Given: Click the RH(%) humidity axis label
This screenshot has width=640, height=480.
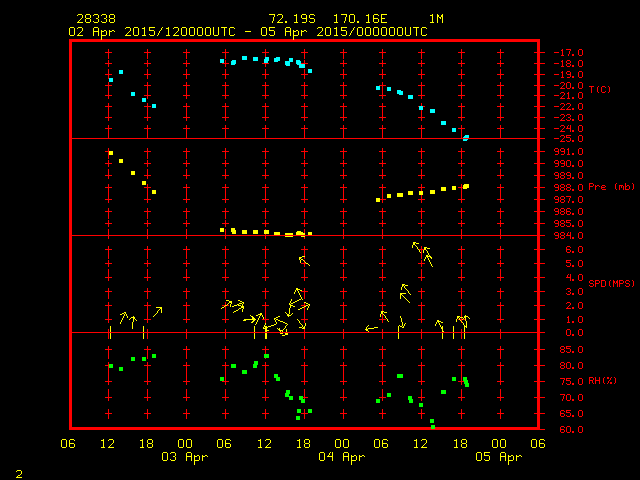Looking at the screenshot, I should [x=603, y=381].
